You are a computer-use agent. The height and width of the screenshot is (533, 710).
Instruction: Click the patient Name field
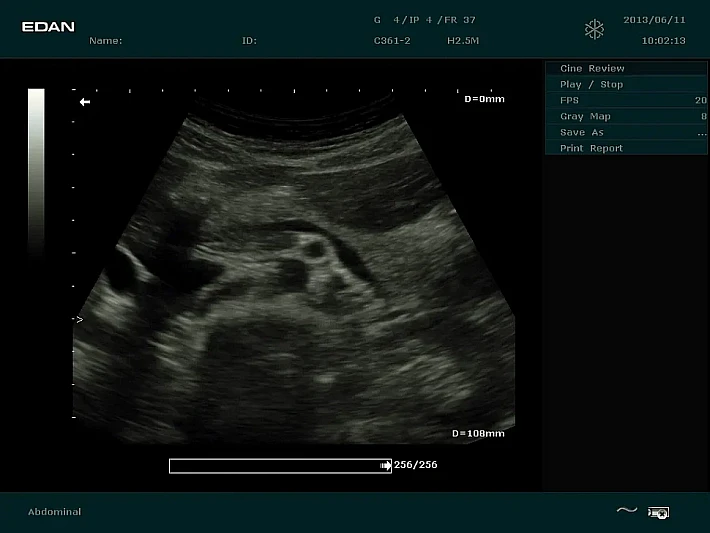(106, 41)
